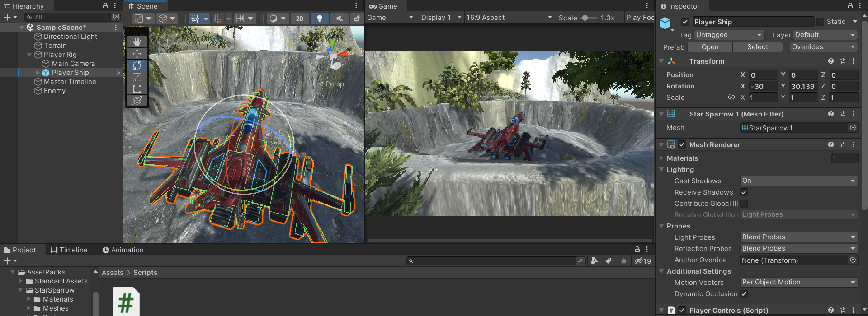The image size is (868, 316).
Task: Open the Tag dropdown showing Untagged
Action: (729, 35)
